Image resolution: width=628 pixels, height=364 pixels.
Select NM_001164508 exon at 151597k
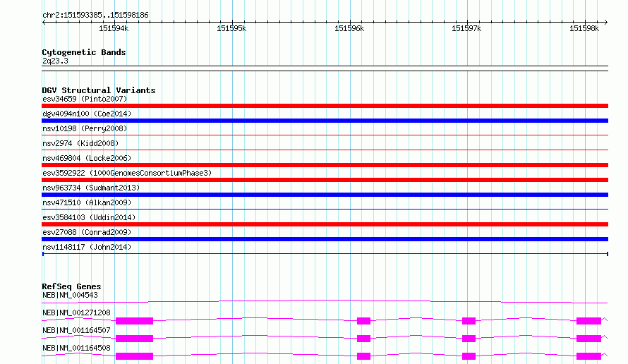[x=469, y=356]
